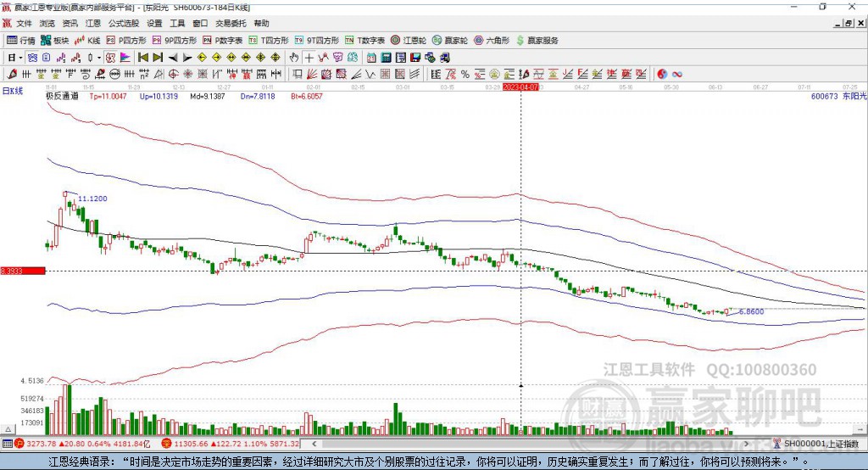Click the 极反通道 indicator name
This screenshot has height=470, width=868.
62,96
